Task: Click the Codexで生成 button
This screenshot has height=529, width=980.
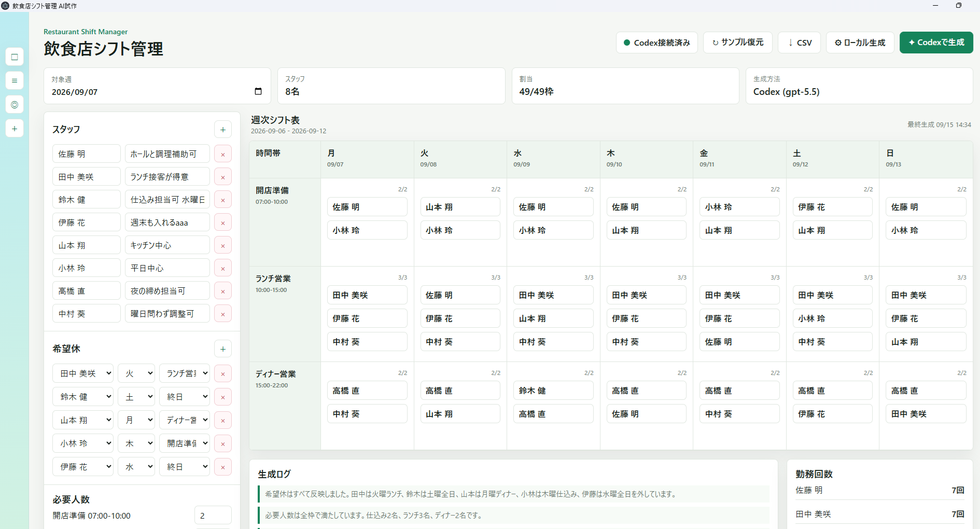Action: click(936, 43)
